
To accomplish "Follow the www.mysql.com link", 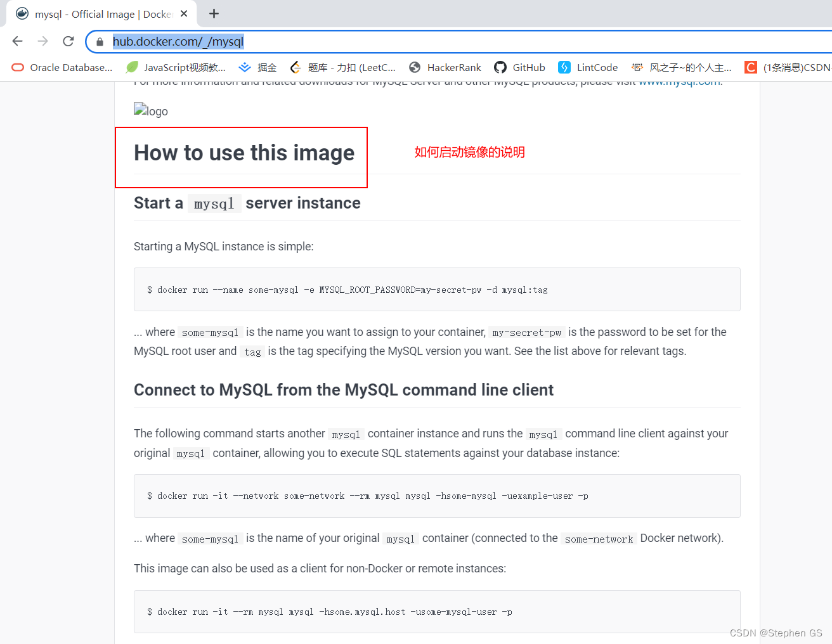I will (679, 82).
